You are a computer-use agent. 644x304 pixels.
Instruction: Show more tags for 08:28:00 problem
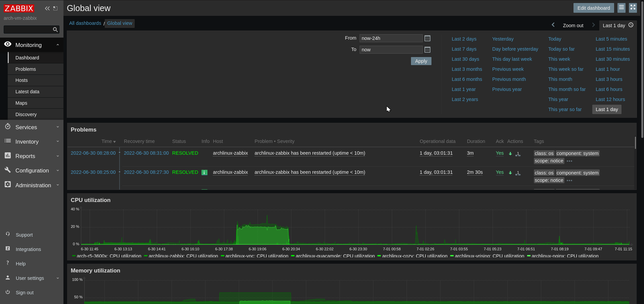pos(569,161)
